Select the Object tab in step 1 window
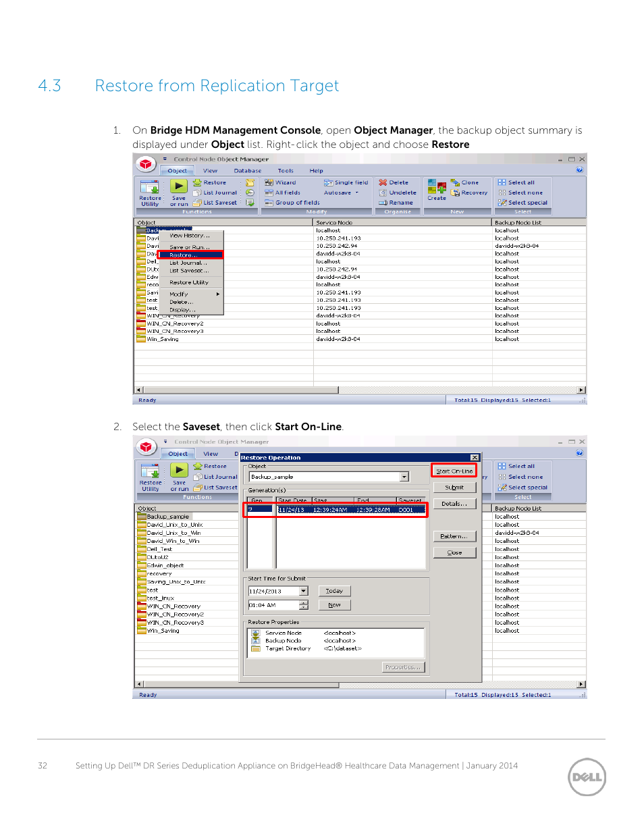 178,171
